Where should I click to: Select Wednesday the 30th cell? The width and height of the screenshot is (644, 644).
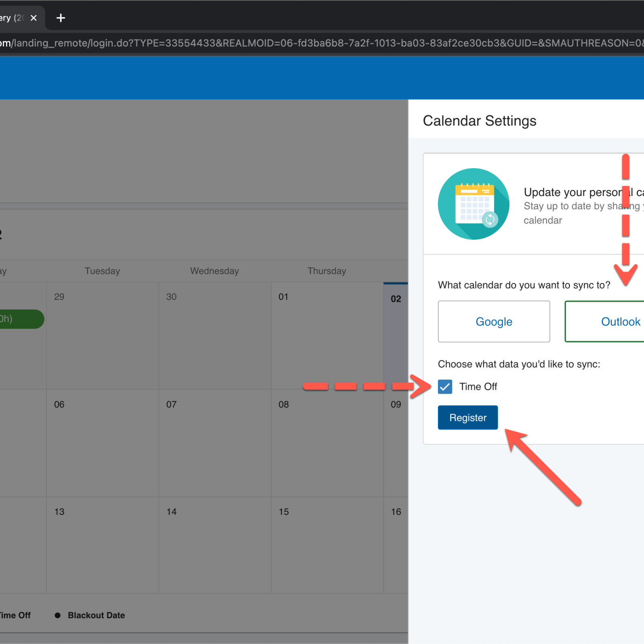click(x=215, y=335)
